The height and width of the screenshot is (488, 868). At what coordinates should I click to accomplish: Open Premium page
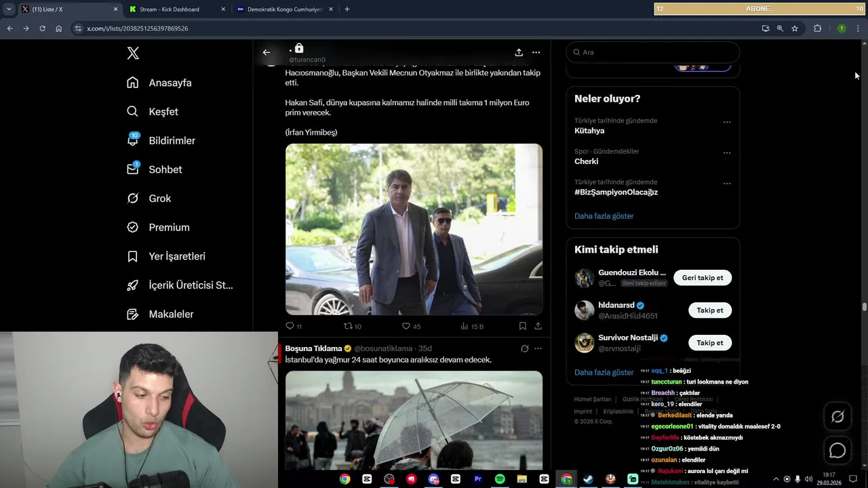(158, 228)
